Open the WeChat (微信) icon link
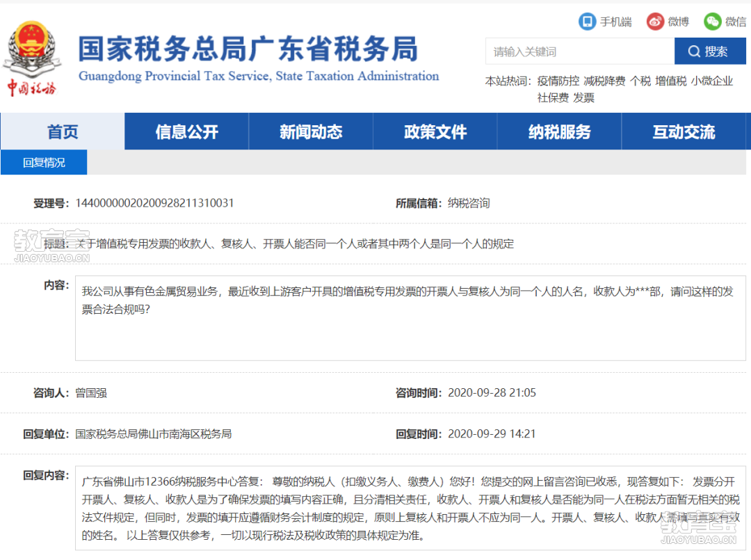The width and height of the screenshot is (751, 560). click(712, 22)
